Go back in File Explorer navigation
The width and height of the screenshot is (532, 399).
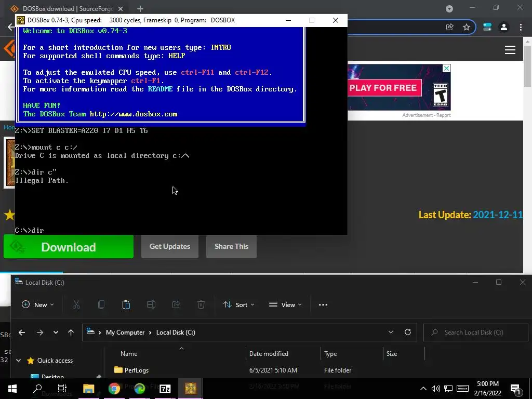22,332
